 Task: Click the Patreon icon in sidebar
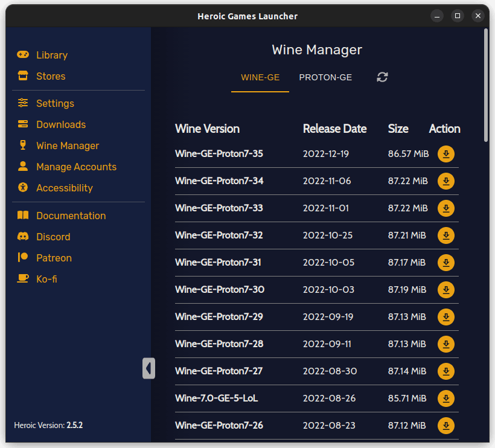click(23, 258)
